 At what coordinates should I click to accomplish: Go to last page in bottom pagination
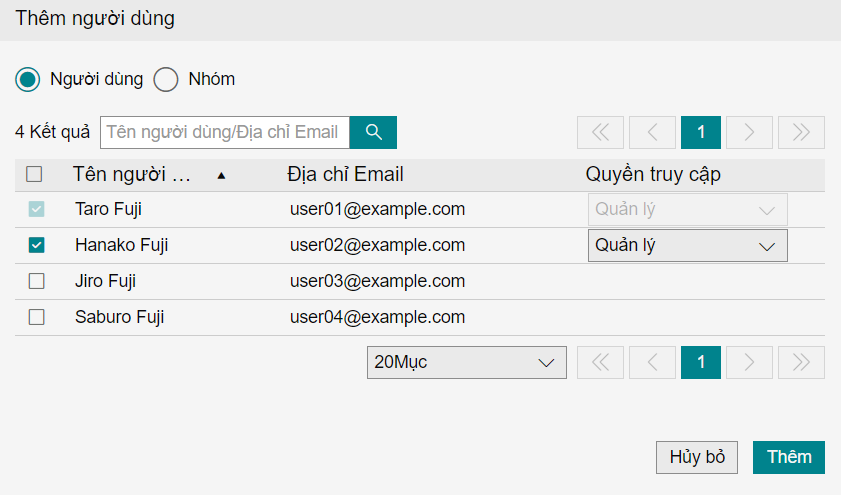coord(801,362)
